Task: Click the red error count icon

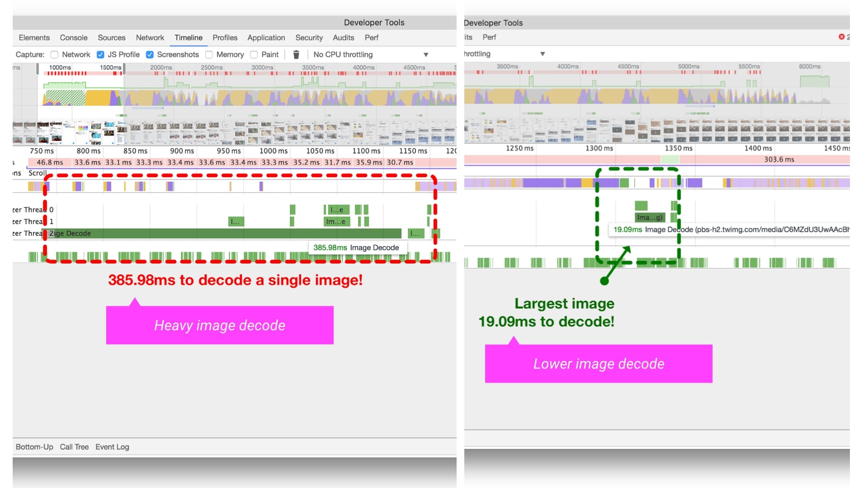Action: (841, 37)
